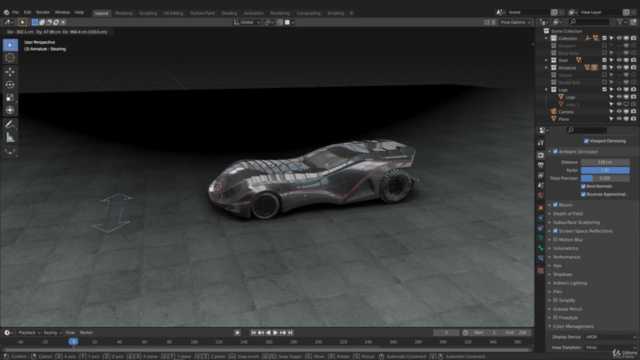
Task: Click the End frame field
Action: [x=516, y=333]
